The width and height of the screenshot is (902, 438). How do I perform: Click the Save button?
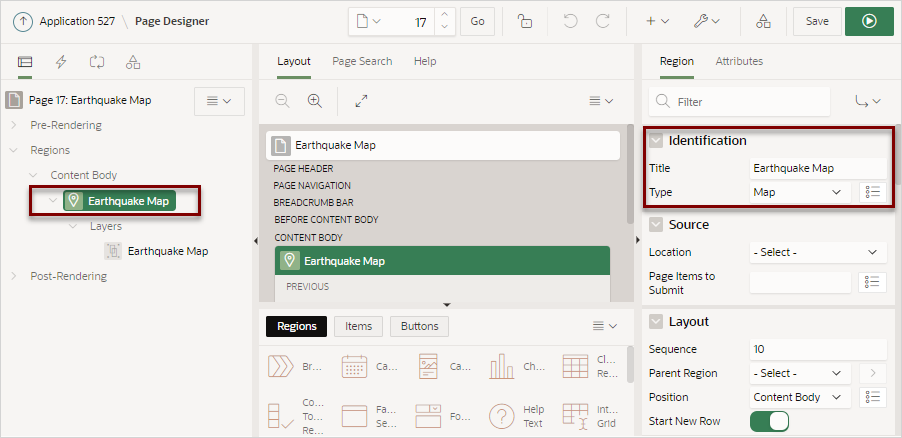(x=817, y=22)
